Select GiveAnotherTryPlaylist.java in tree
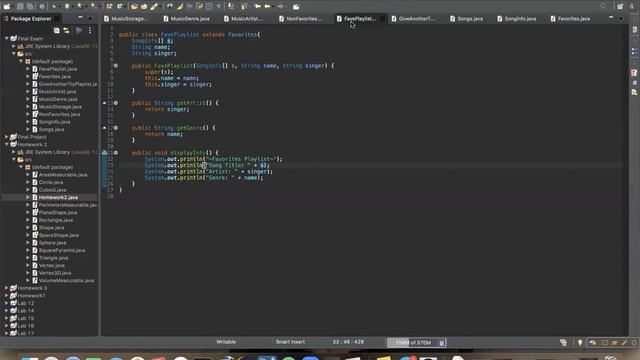 [68, 84]
